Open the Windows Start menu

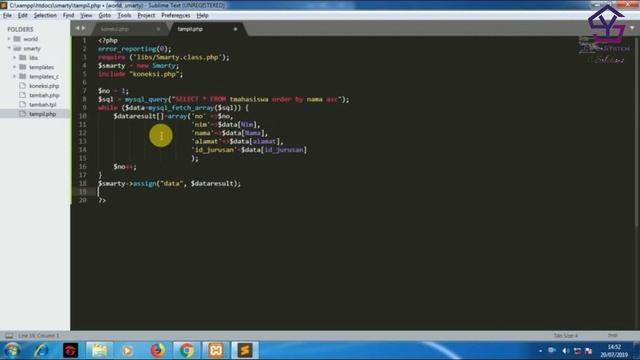coord(12,350)
